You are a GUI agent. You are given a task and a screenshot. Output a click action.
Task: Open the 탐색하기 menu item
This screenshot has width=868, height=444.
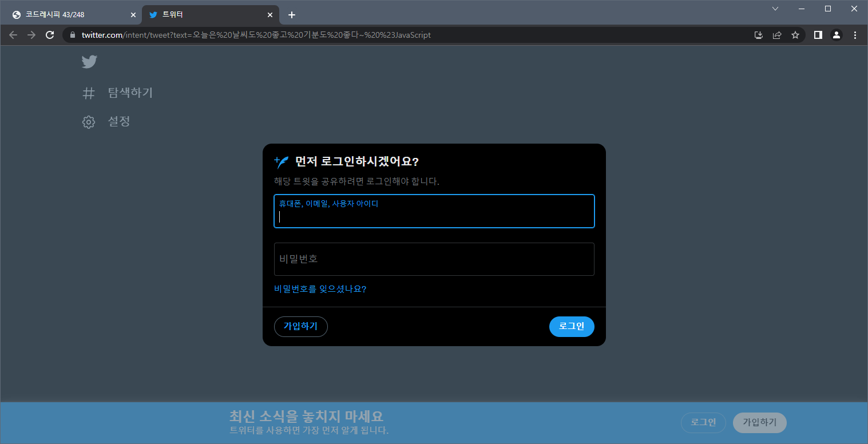(118, 93)
